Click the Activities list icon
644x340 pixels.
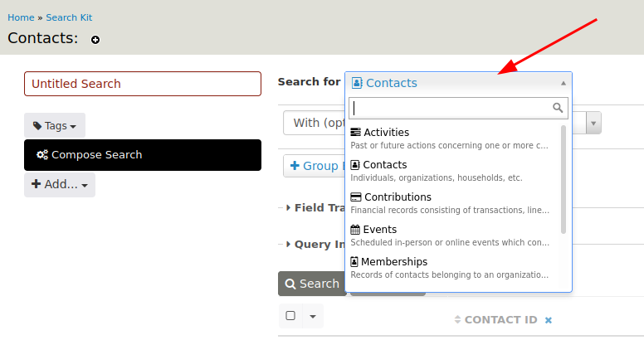point(355,132)
